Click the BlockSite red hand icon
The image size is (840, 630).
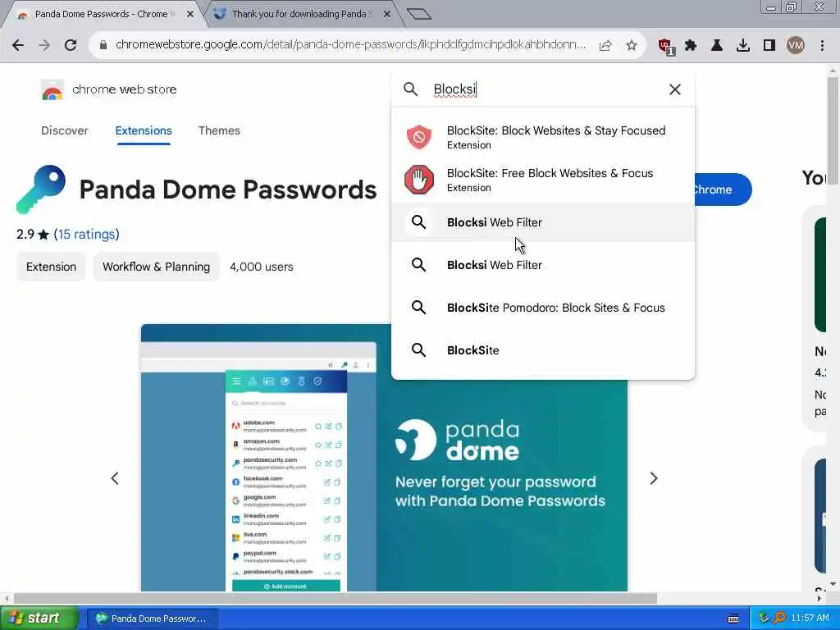(419, 180)
